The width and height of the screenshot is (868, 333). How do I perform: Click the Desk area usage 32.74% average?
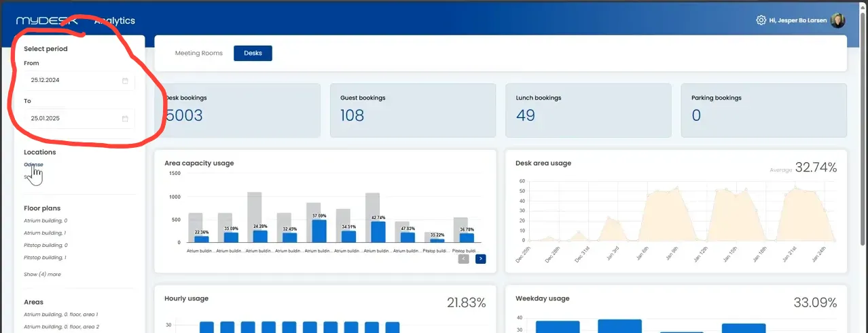pos(816,168)
